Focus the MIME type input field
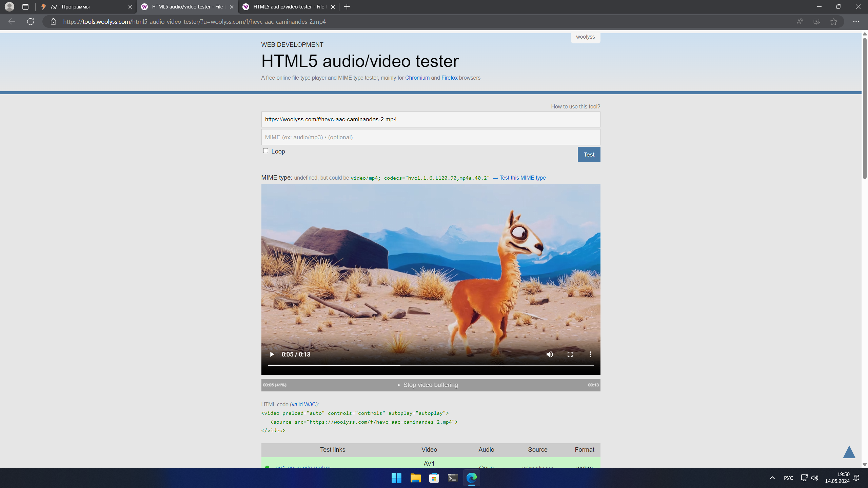This screenshot has width=868, height=488. pos(431,137)
